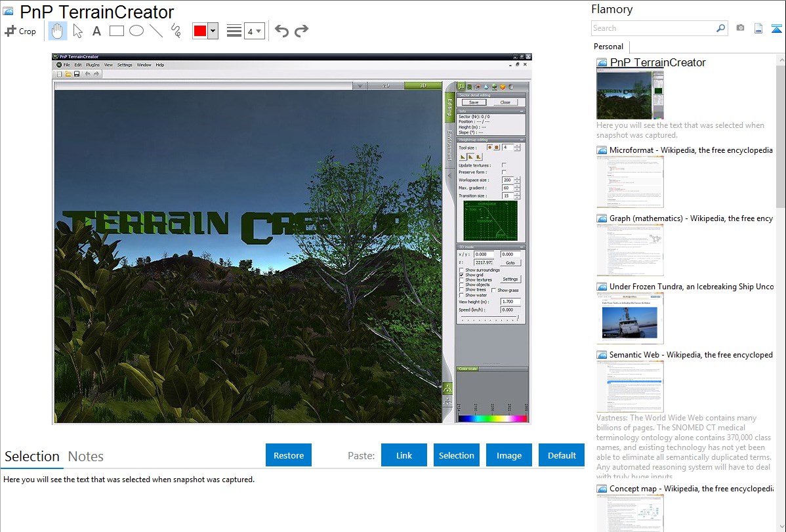Undo the last annotation
Screen dimensions: 786x532
click(x=281, y=31)
